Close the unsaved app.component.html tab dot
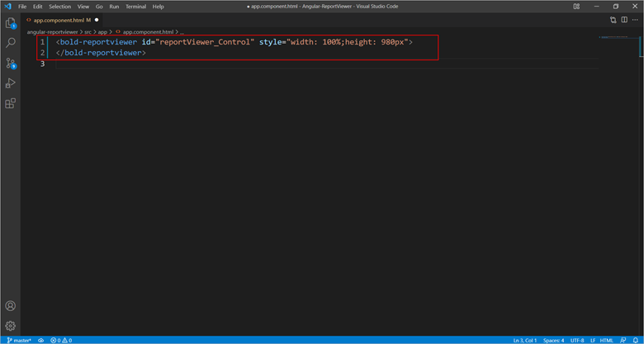644x344 pixels. pos(97,20)
